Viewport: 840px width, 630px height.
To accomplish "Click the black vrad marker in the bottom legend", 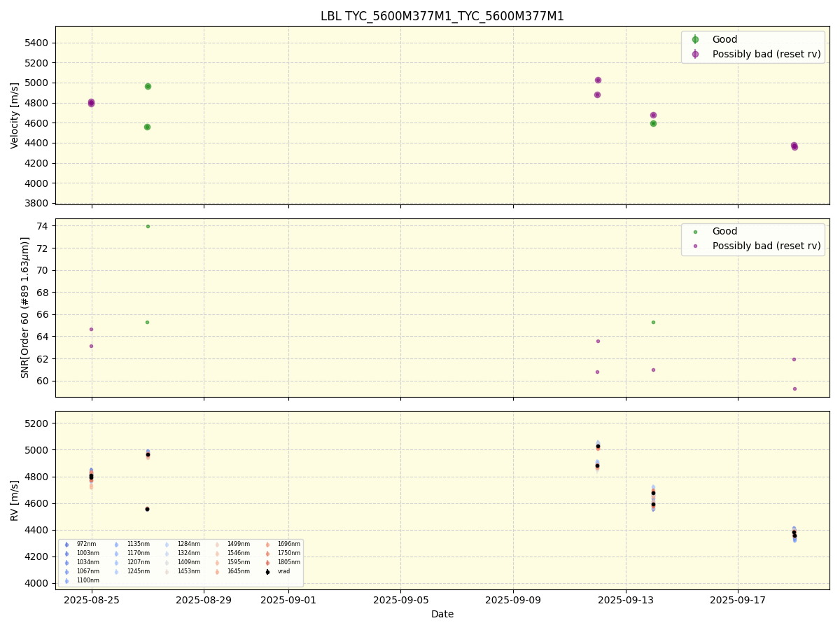I will (x=267, y=572).
